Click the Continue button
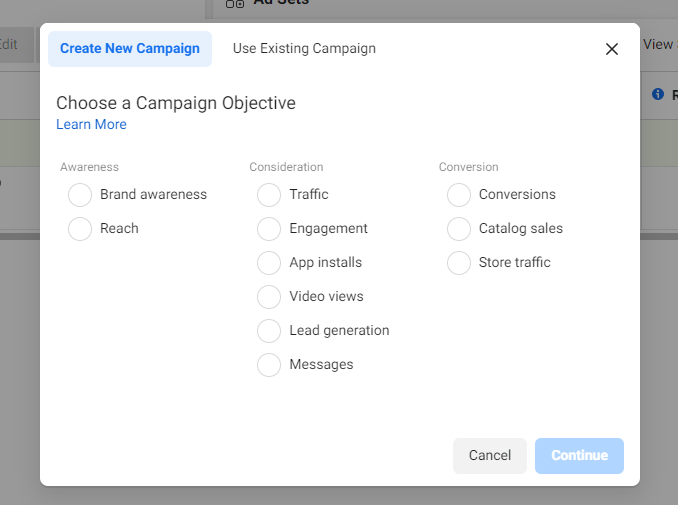678x505 pixels. click(579, 456)
